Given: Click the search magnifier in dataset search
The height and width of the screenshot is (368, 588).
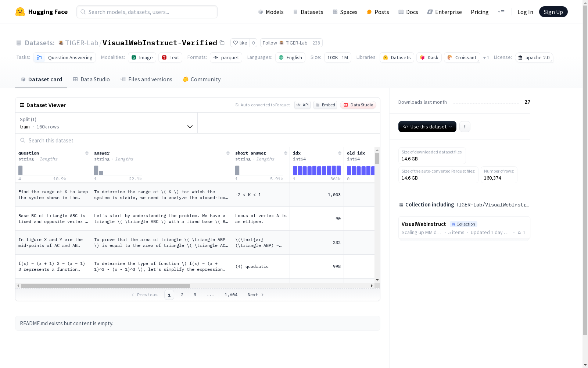Looking at the screenshot, I should [23, 140].
